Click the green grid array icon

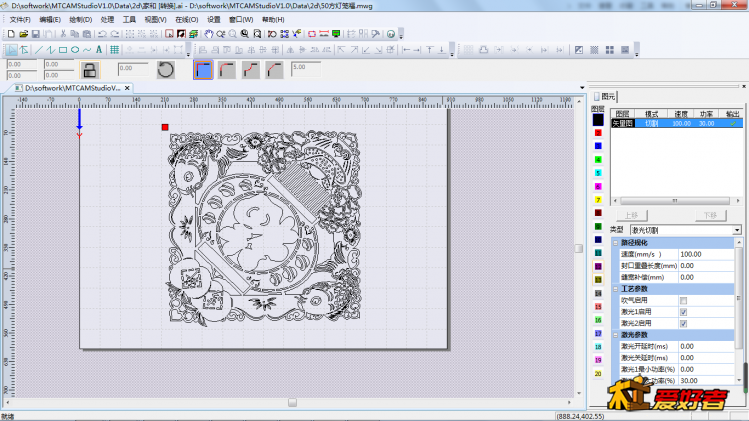click(x=115, y=50)
